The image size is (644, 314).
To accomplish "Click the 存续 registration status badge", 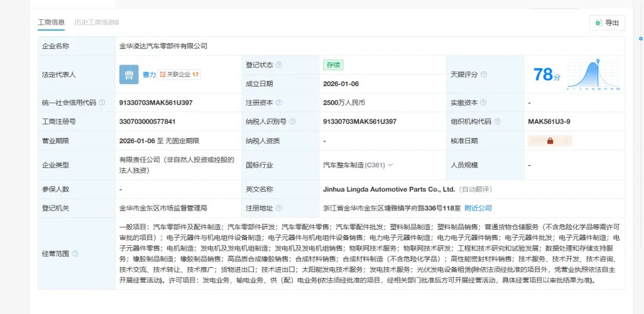I will coord(333,65).
